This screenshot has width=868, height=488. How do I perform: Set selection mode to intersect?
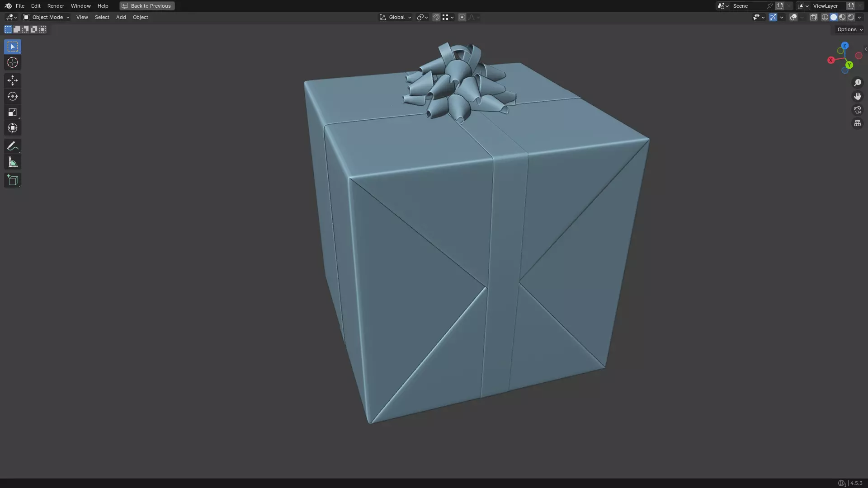(x=42, y=29)
